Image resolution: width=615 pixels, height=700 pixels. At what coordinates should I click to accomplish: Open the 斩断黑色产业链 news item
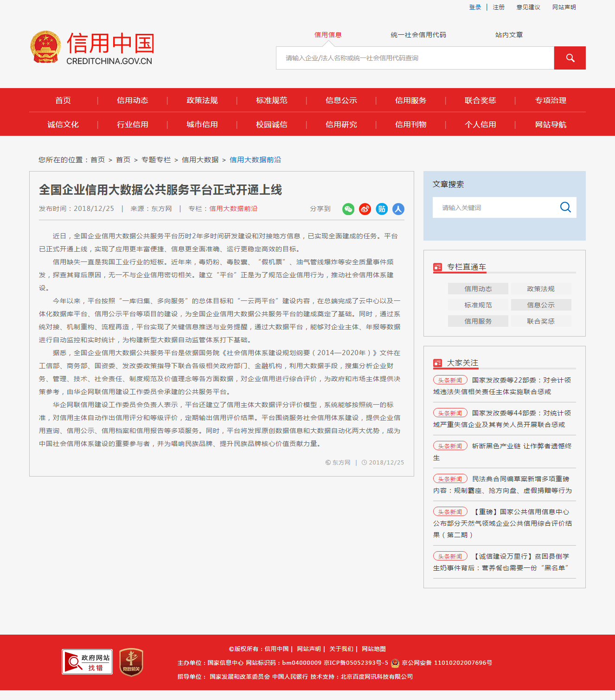coord(503,452)
